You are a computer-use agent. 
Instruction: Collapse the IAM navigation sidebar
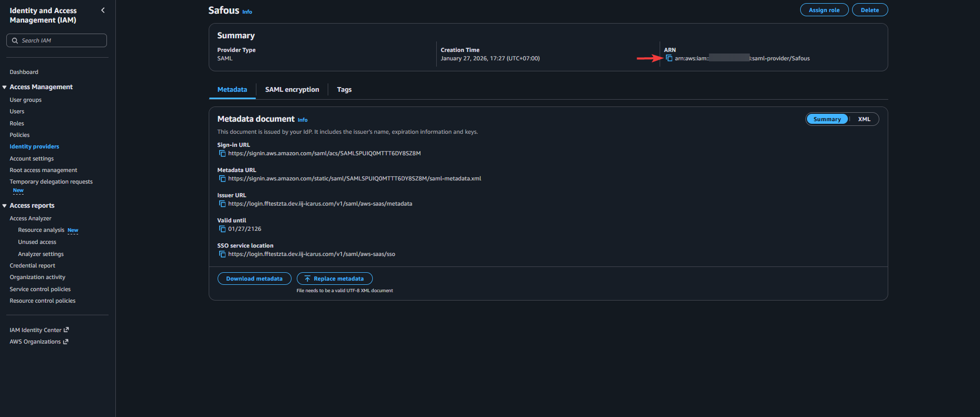pos(103,10)
